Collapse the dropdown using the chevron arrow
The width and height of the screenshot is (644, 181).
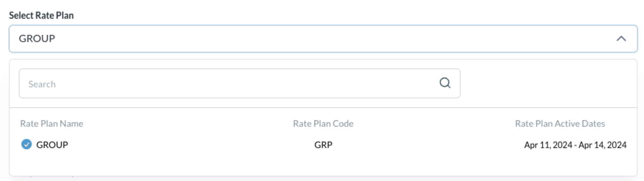point(621,39)
